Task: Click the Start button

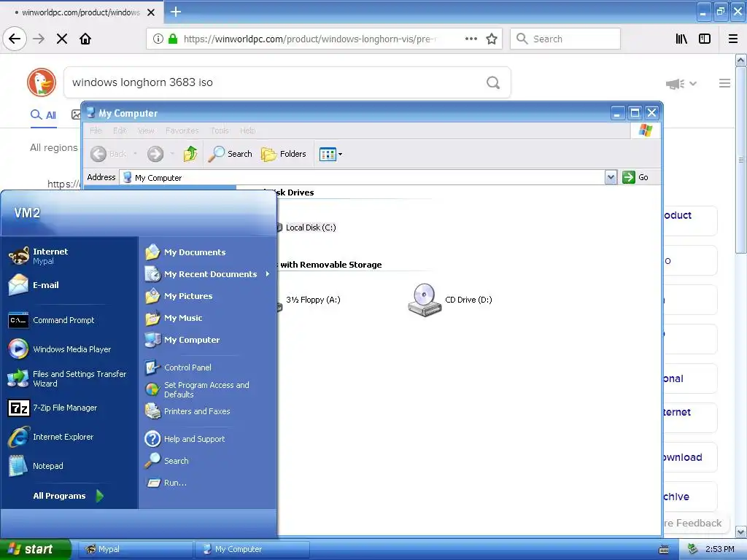Action: pos(35,549)
